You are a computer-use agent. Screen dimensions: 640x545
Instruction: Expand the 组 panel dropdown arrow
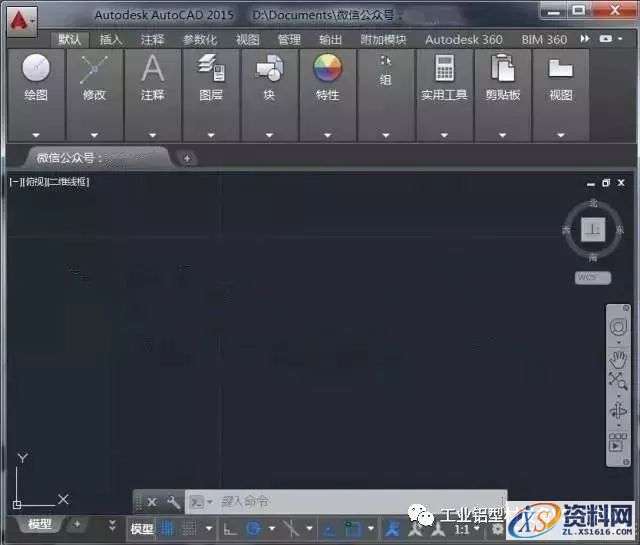[x=386, y=135]
